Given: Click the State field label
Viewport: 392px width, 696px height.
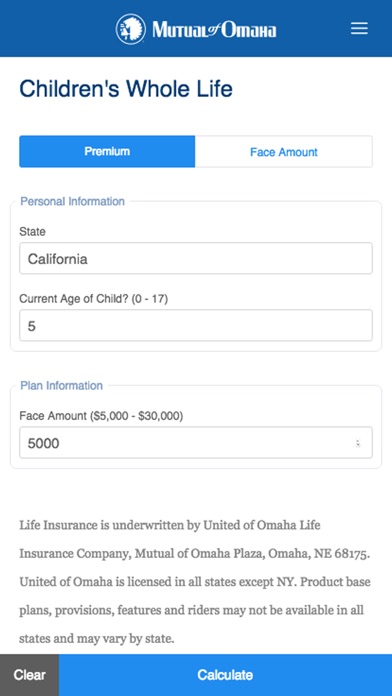Looking at the screenshot, I should point(32,232).
